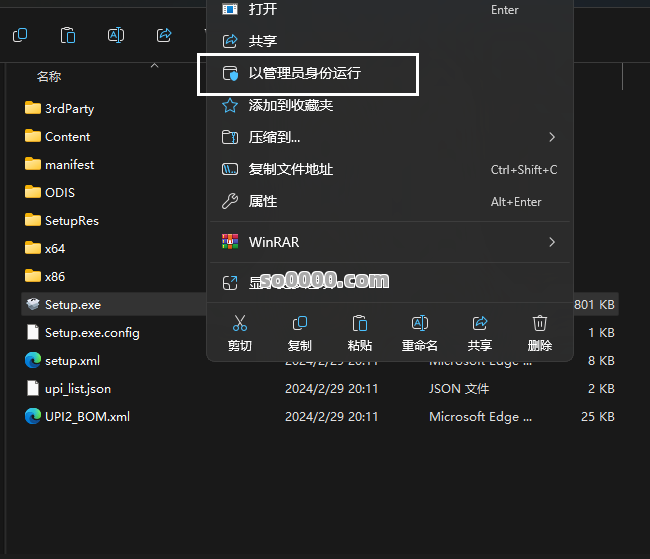The height and width of the screenshot is (559, 650).
Task: Open "属性" properties from context menu
Action: click(262, 202)
